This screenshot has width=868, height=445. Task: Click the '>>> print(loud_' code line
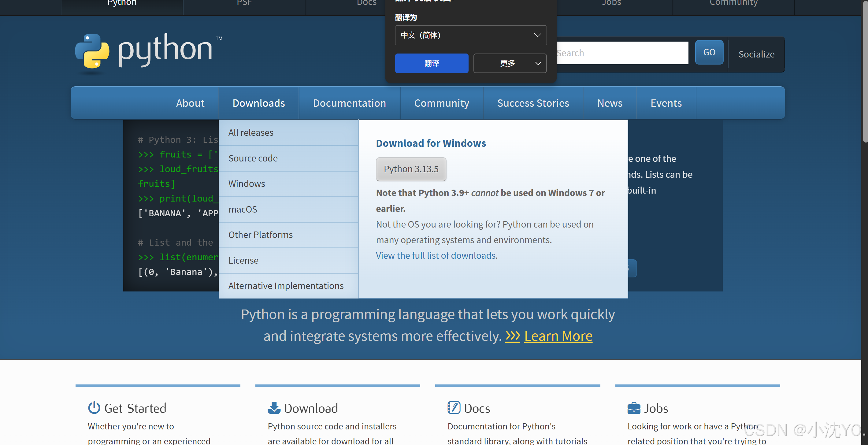178,198
